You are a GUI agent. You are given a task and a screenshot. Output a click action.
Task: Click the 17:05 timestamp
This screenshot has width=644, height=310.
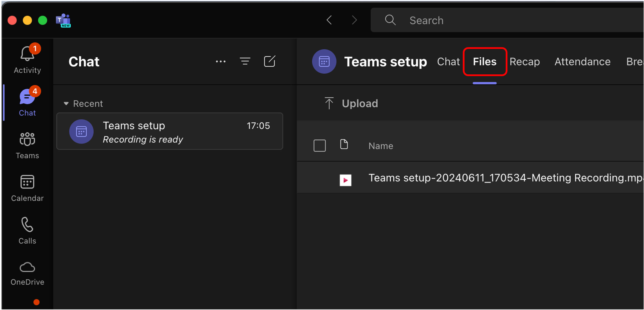[258, 126]
